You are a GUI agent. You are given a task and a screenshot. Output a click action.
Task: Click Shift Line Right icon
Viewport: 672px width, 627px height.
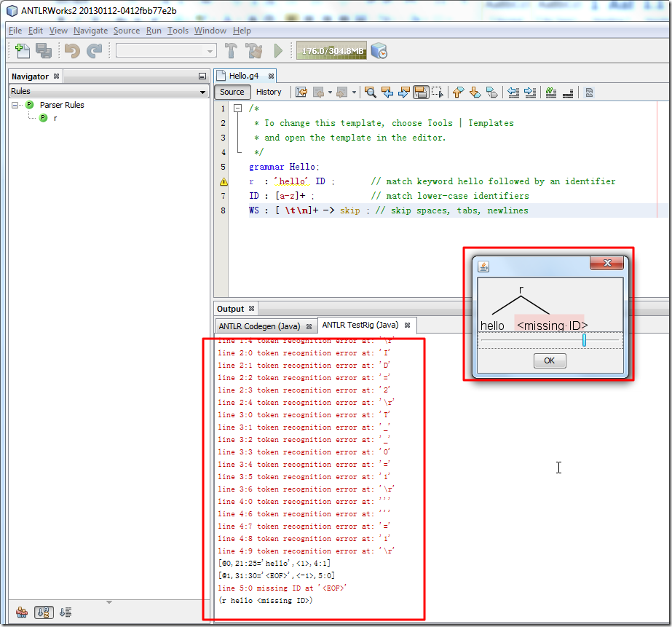(x=530, y=92)
